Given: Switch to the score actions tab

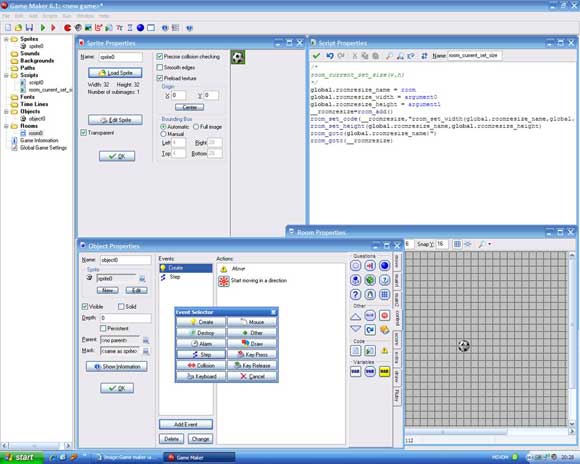Looking at the screenshot, I should tap(397, 339).
